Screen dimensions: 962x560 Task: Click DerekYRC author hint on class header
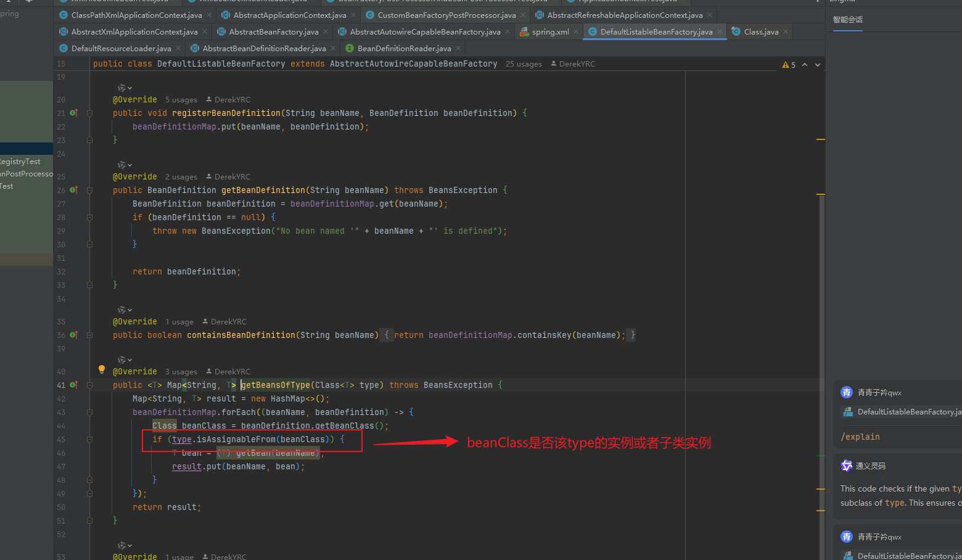click(x=573, y=64)
